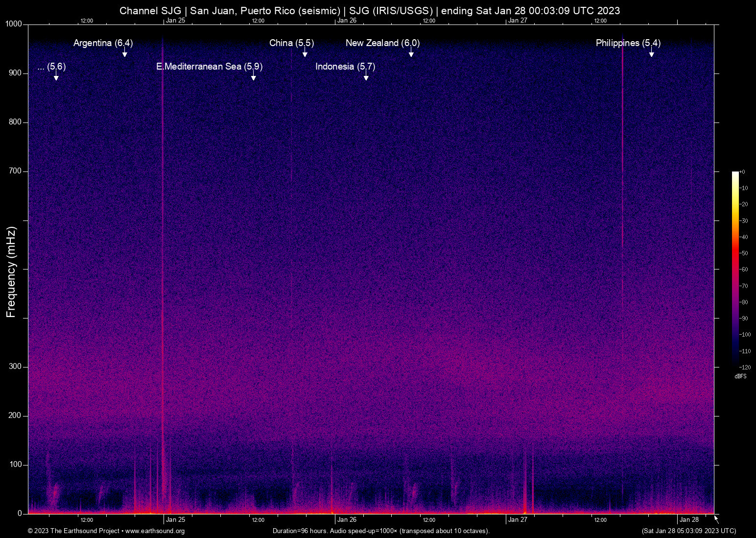Click the dBFS color scale bar
The image size is (756, 538).
735,269
